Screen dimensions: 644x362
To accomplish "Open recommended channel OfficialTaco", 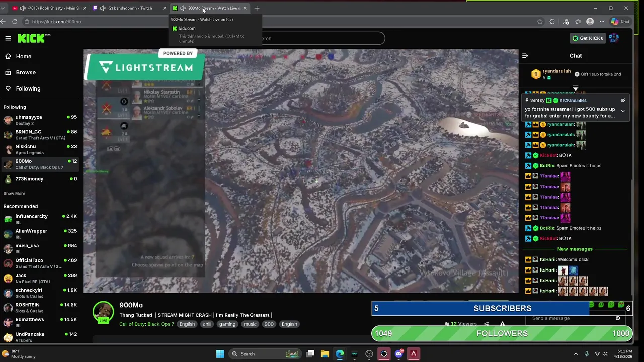I will point(40,263).
